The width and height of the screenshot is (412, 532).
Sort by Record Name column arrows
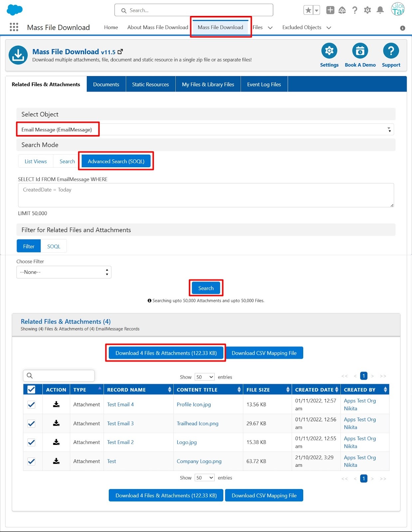click(x=169, y=389)
